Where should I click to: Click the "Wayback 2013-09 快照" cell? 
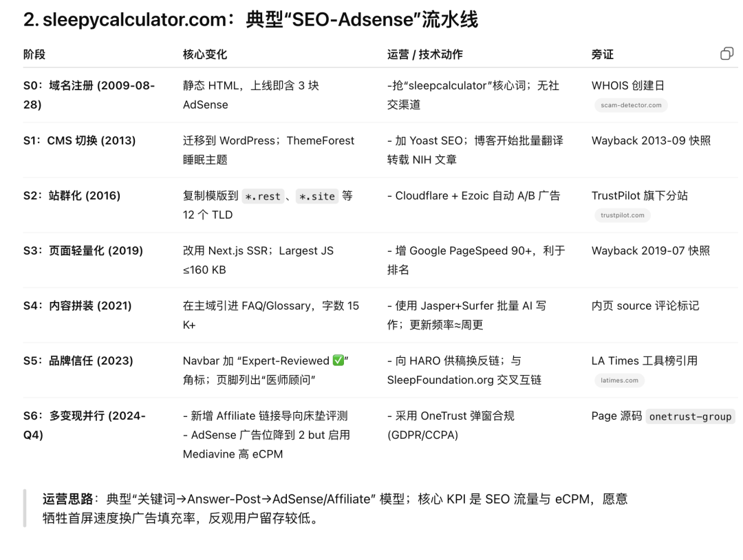651,141
